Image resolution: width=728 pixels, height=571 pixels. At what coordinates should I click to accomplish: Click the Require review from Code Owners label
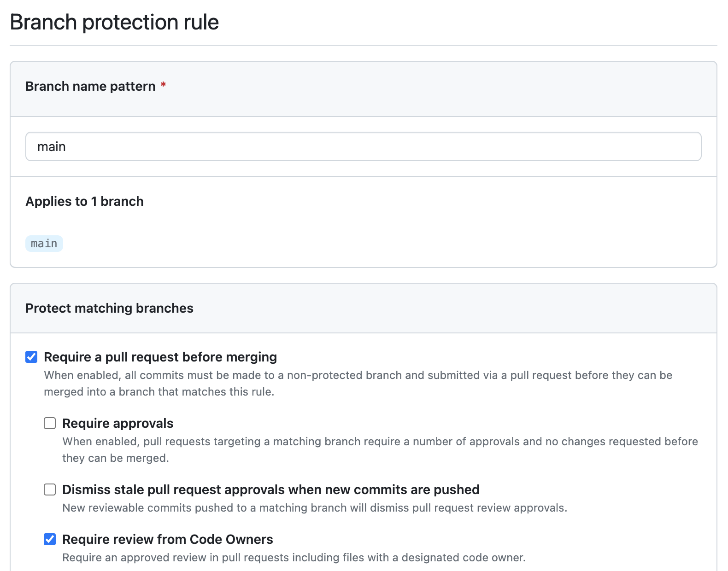pos(168,539)
